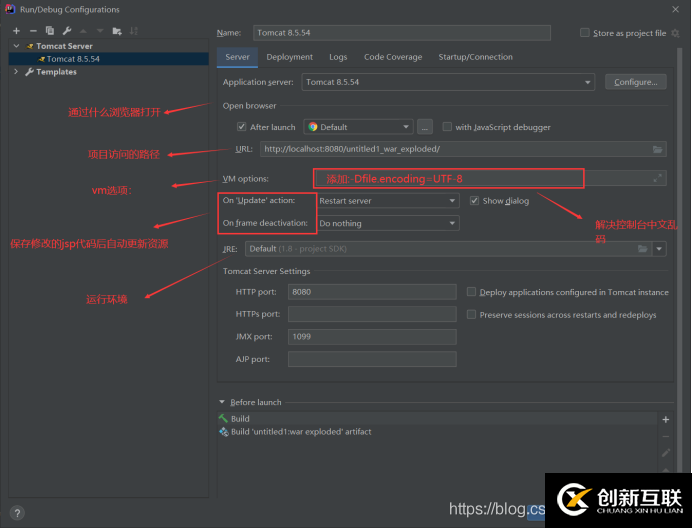Image resolution: width=692 pixels, height=528 pixels.
Task: Click the URL input field
Action: click(463, 149)
